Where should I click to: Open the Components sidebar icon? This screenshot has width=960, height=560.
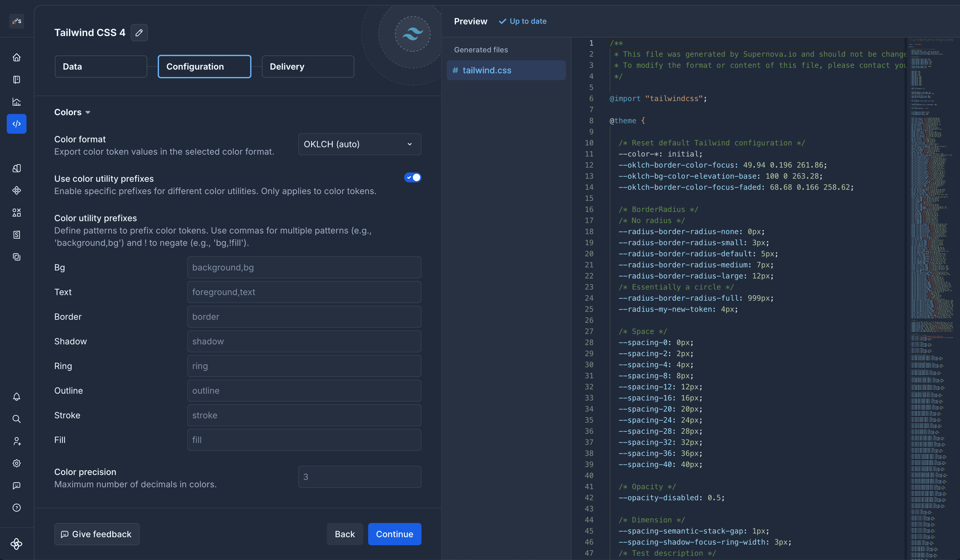coord(17,190)
